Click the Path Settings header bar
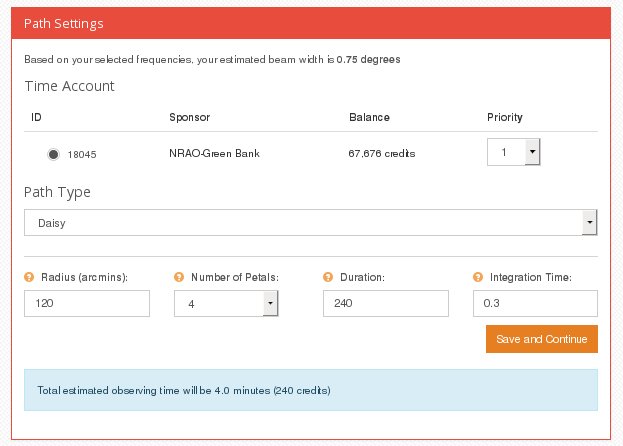 click(311, 23)
